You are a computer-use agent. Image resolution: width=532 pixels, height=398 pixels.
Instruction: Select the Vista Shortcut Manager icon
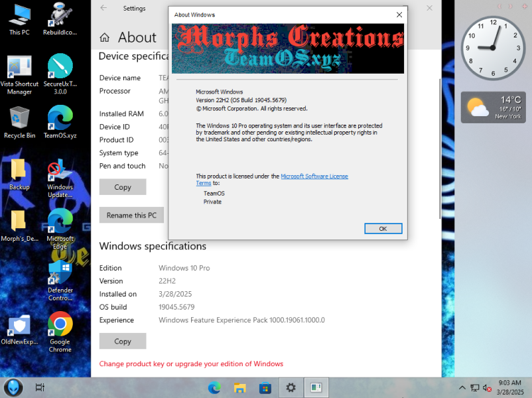19,76
